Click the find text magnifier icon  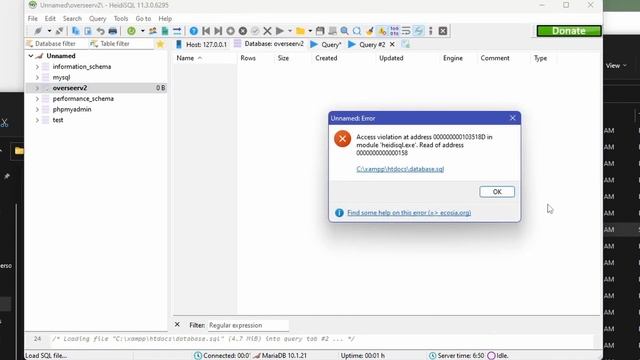[x=344, y=31]
